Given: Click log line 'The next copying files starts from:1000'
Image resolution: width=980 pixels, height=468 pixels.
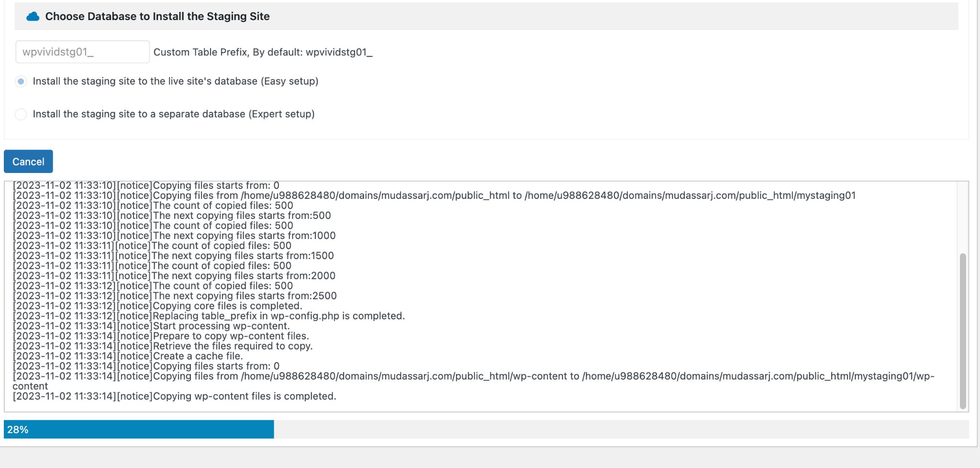Looking at the screenshot, I should point(174,236).
